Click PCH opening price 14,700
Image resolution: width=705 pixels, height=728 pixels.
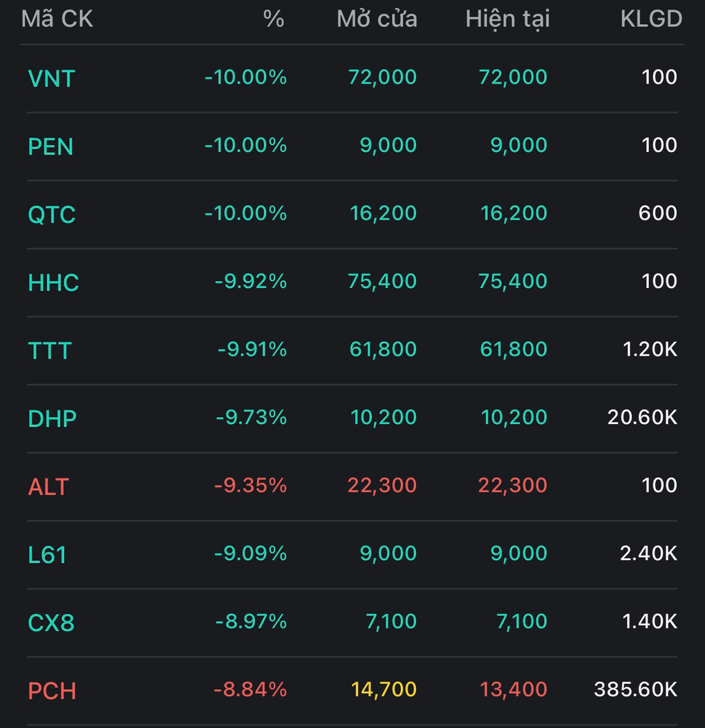click(x=384, y=689)
